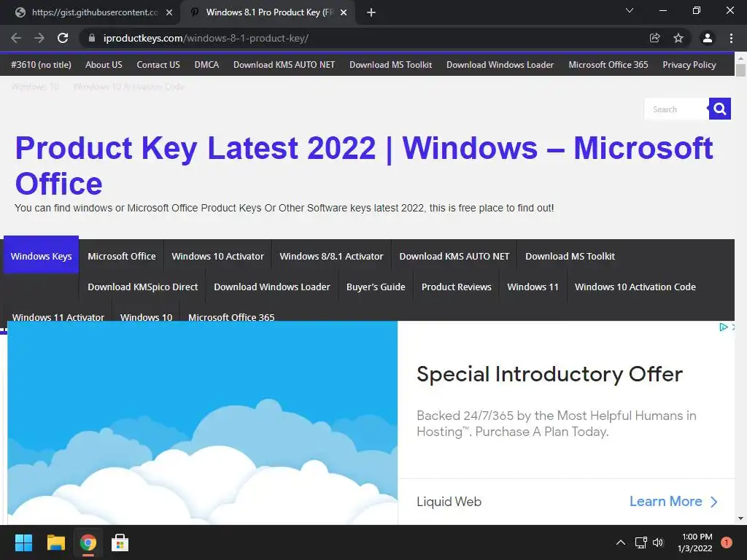Open the red notification badge
The width and height of the screenshot is (747, 560).
click(x=727, y=542)
